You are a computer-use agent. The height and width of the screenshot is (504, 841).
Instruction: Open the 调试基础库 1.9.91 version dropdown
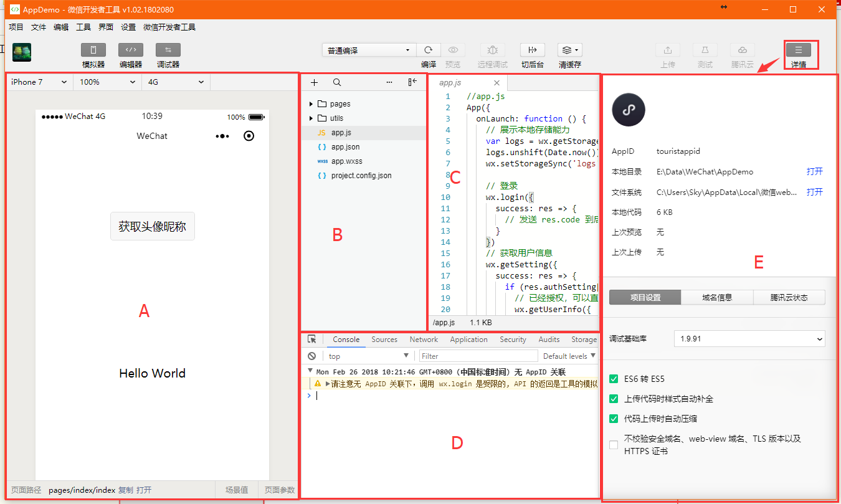pyautogui.click(x=749, y=339)
